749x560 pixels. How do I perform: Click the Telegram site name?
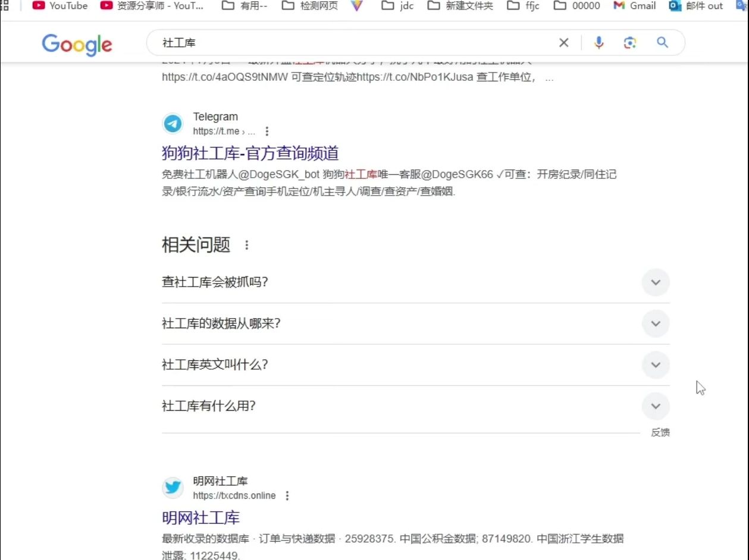click(x=215, y=117)
